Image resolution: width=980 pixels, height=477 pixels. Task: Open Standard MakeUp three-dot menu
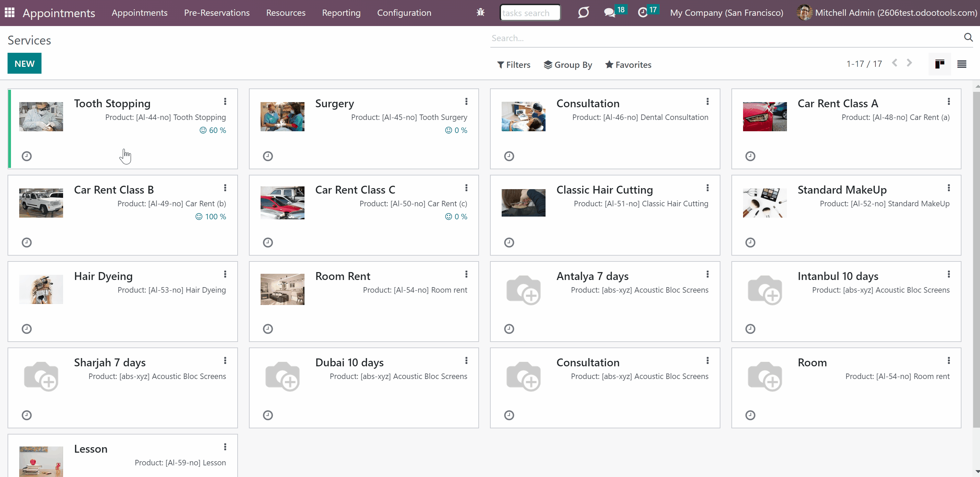pyautogui.click(x=948, y=187)
